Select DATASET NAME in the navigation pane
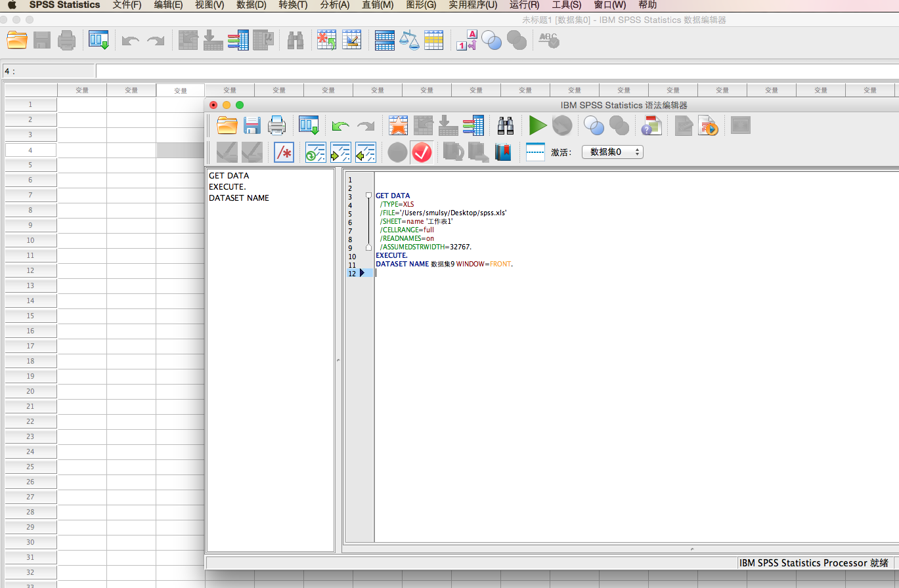The width and height of the screenshot is (899, 588). 238,198
